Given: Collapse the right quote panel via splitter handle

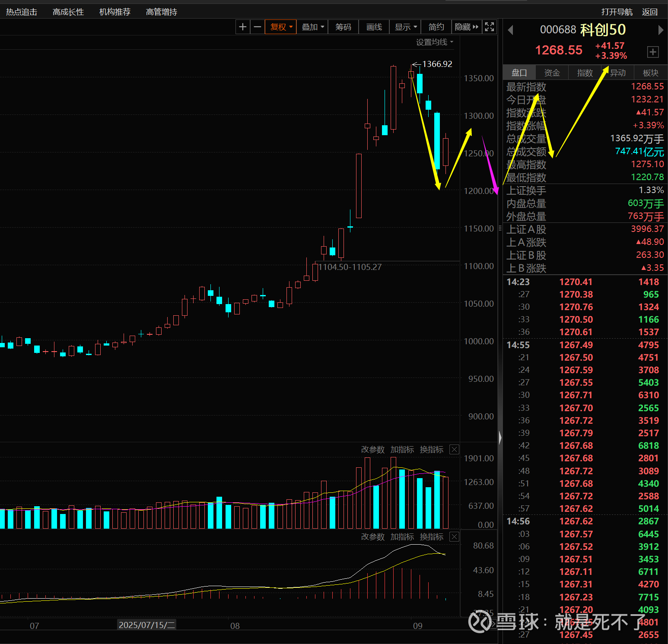Looking at the screenshot, I should click(x=500, y=438).
